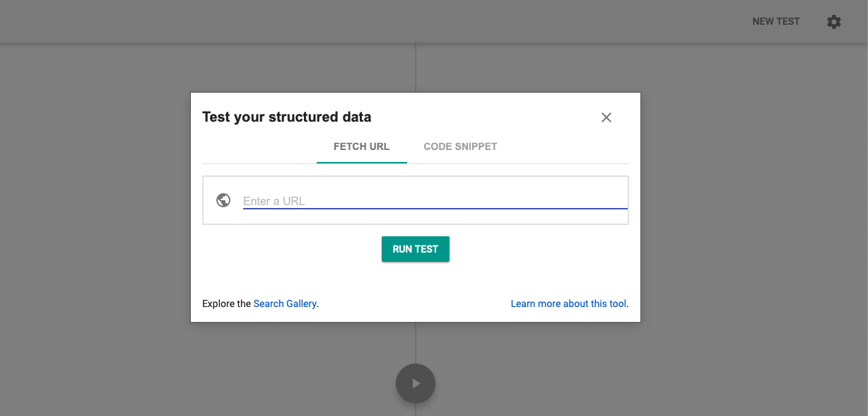Open the Search Gallery link
Image resolution: width=868 pixels, height=416 pixels.
point(285,304)
